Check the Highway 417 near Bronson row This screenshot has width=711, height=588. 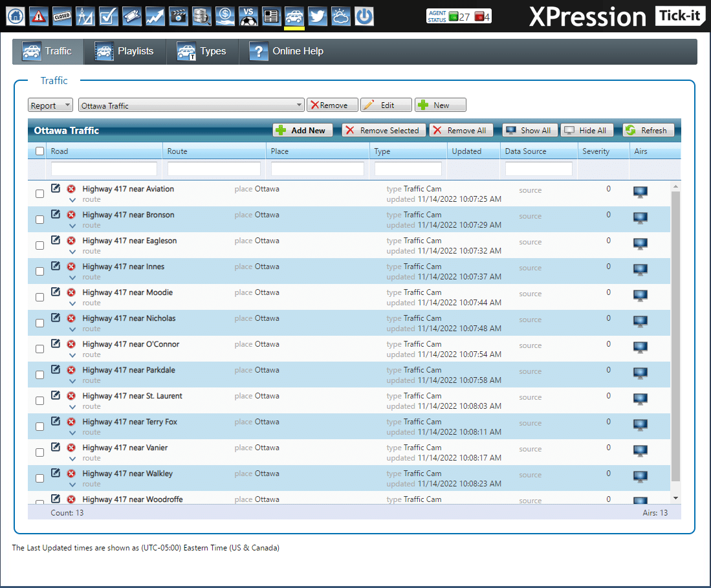(40, 219)
